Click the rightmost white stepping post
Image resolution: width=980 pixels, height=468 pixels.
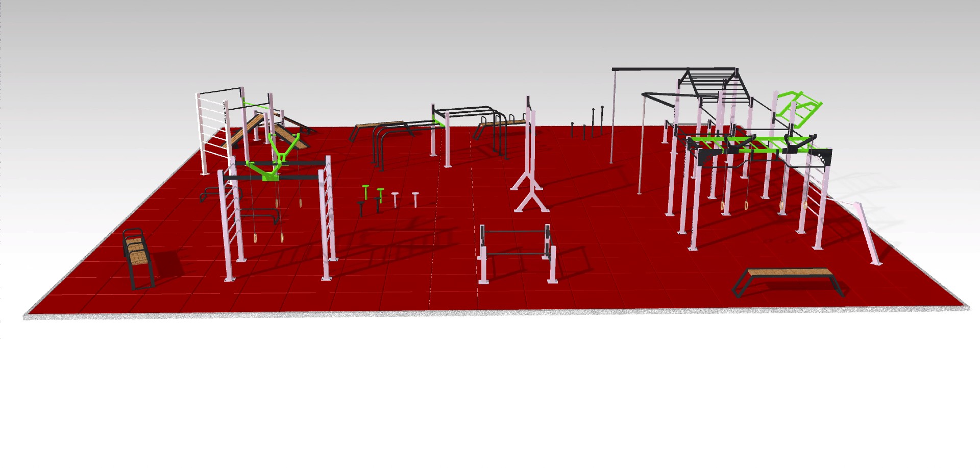(x=415, y=198)
